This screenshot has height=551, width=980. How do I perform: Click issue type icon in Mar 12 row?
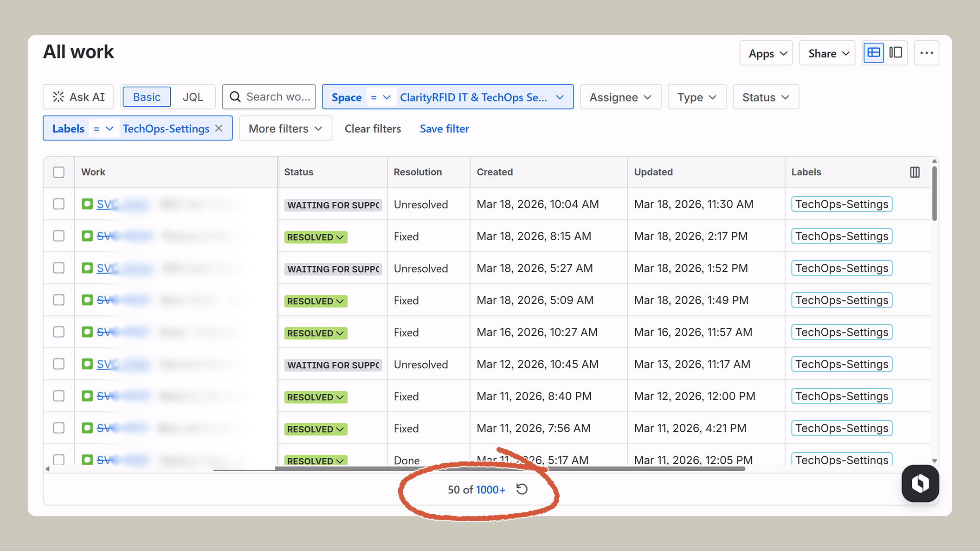pyautogui.click(x=87, y=364)
